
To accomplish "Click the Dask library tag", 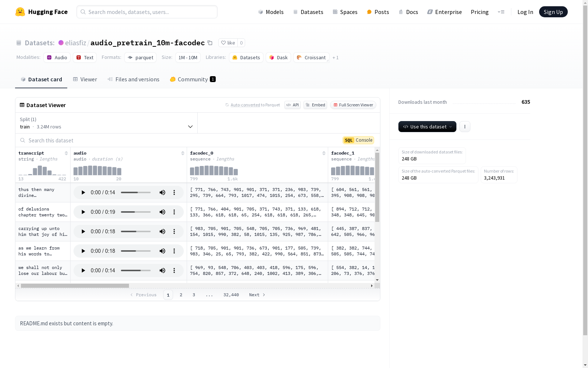I will click(279, 57).
